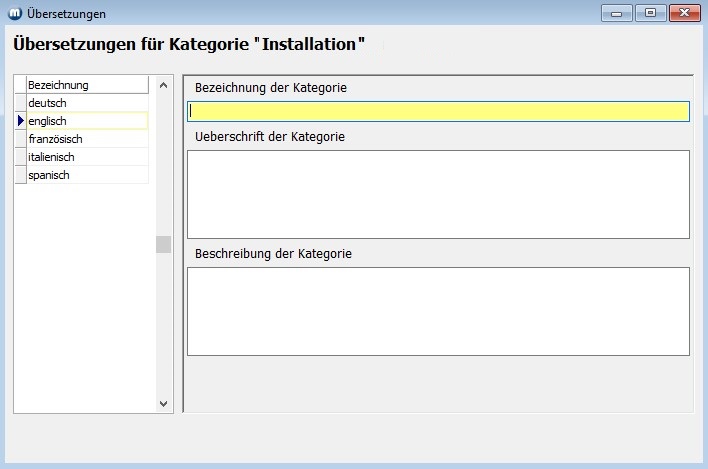This screenshot has height=469, width=708.
Task: Maximize the Übersetzungen window
Action: click(650, 13)
